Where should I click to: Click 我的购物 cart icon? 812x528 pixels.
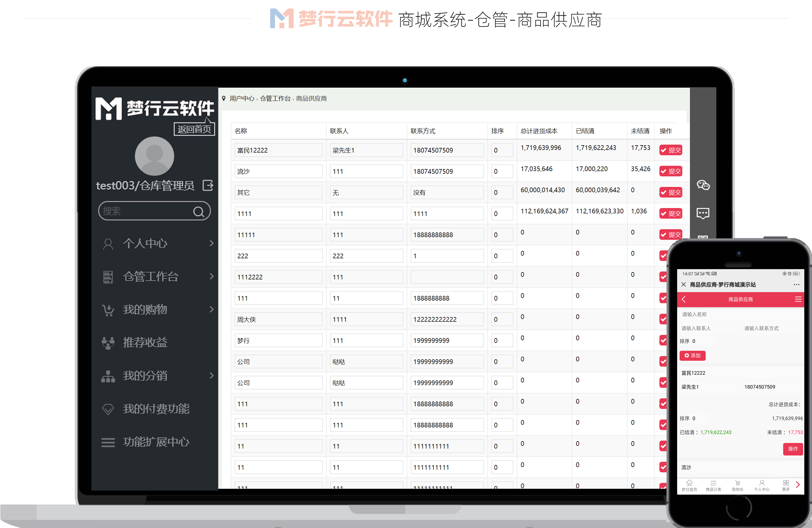pos(108,310)
